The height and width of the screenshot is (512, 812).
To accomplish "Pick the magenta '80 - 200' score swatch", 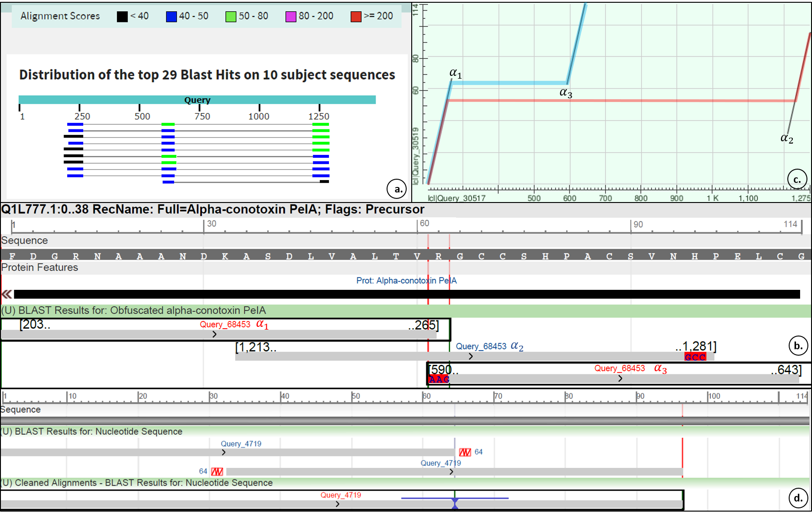I will point(291,17).
